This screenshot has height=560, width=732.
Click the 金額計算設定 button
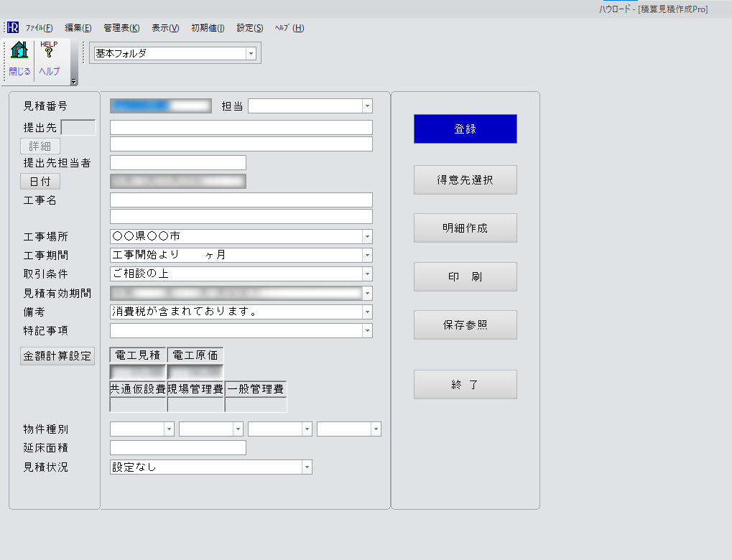click(x=57, y=356)
